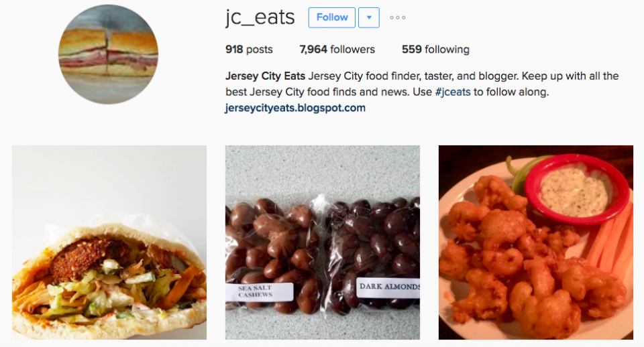Open the #jceats hashtag link
Screen dimensions: 644x347
(453, 92)
